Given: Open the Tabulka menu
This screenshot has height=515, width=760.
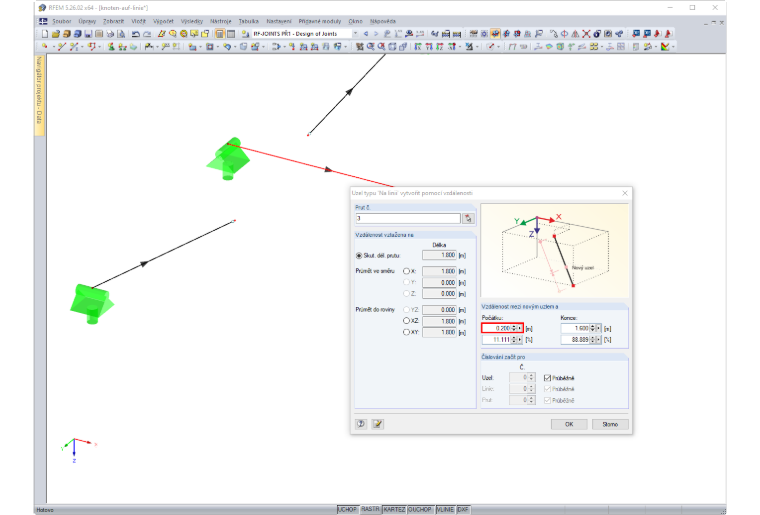Looking at the screenshot, I should pyautogui.click(x=249, y=21).
